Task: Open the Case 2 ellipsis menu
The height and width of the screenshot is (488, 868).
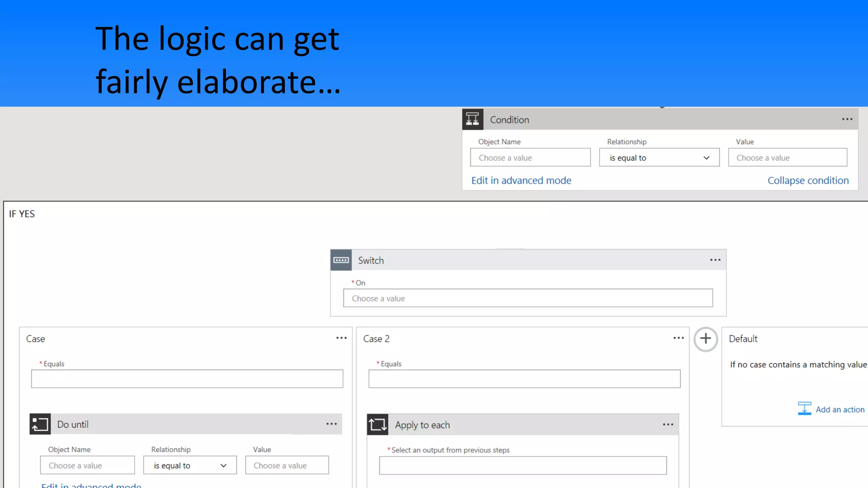Action: (678, 338)
